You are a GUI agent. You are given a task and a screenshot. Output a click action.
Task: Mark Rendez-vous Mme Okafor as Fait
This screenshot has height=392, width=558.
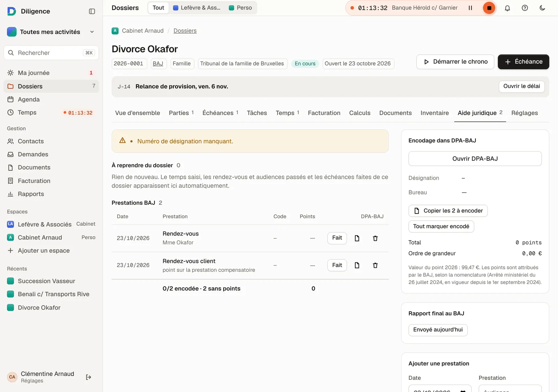(x=337, y=238)
